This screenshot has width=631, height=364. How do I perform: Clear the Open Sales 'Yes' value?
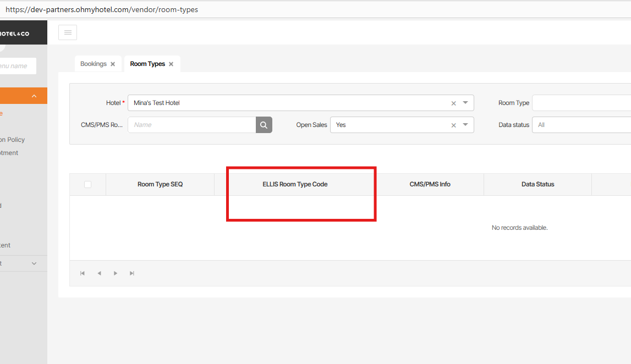(453, 125)
